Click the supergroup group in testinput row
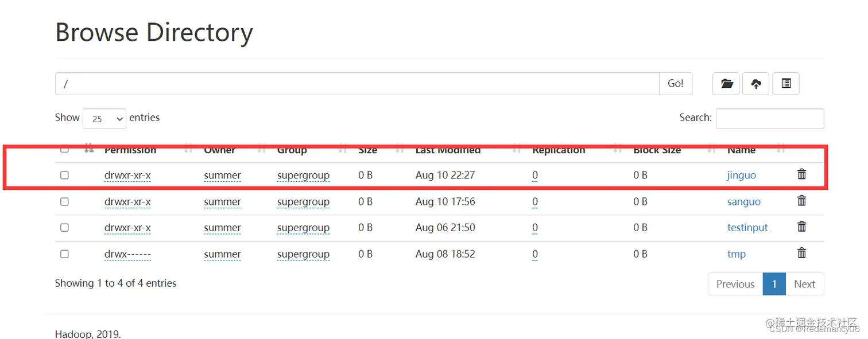The image size is (868, 339). (x=303, y=227)
